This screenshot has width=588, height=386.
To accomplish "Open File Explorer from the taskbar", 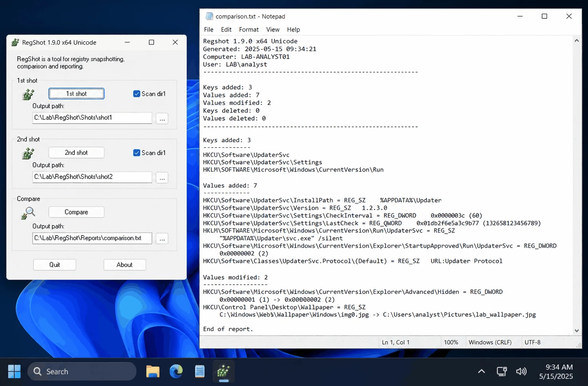I will click(x=153, y=371).
